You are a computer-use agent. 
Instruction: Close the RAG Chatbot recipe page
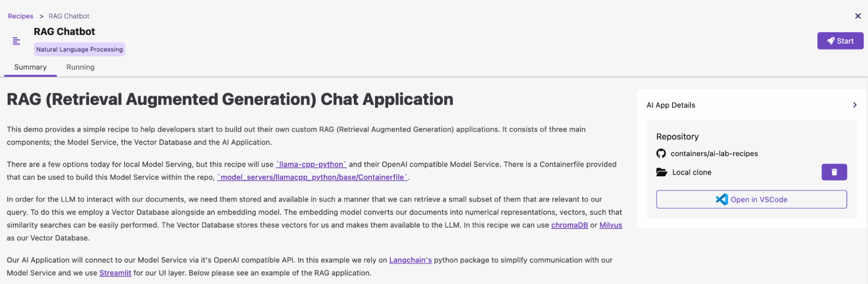click(858, 16)
